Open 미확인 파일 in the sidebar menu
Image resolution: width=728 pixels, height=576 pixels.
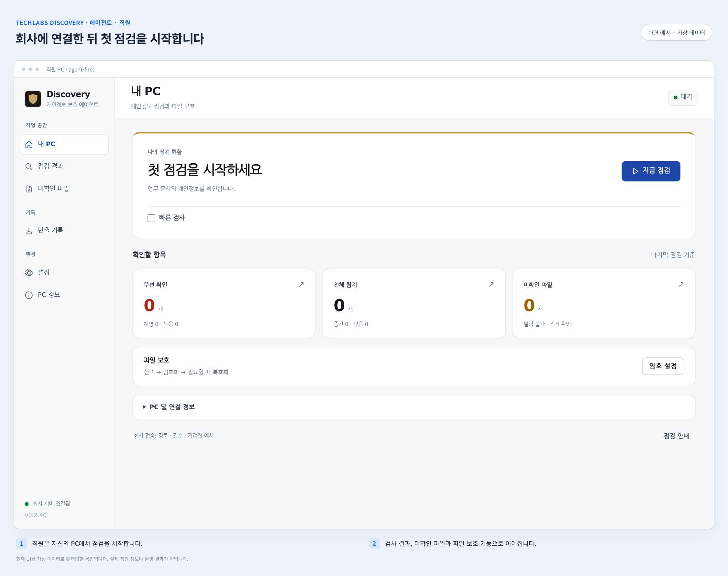click(64, 189)
